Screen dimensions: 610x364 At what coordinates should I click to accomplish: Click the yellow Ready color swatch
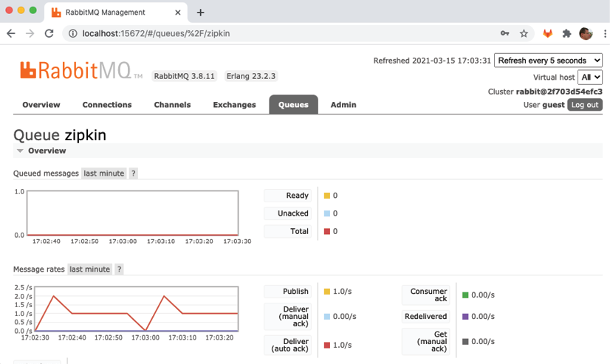tap(327, 196)
